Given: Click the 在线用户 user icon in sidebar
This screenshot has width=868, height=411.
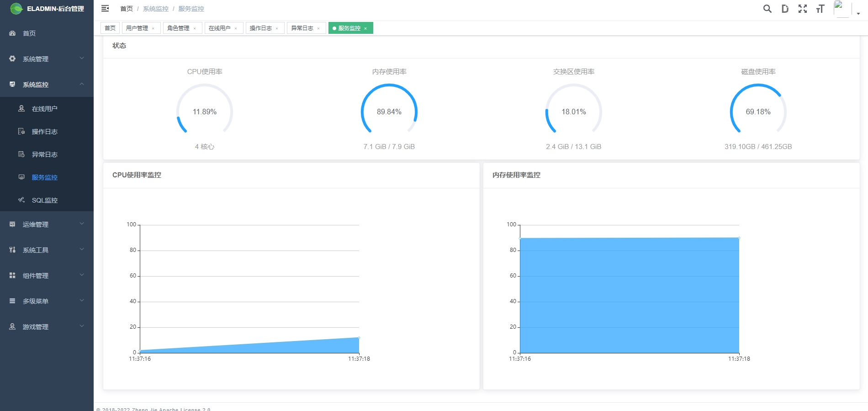Looking at the screenshot, I should pos(21,109).
